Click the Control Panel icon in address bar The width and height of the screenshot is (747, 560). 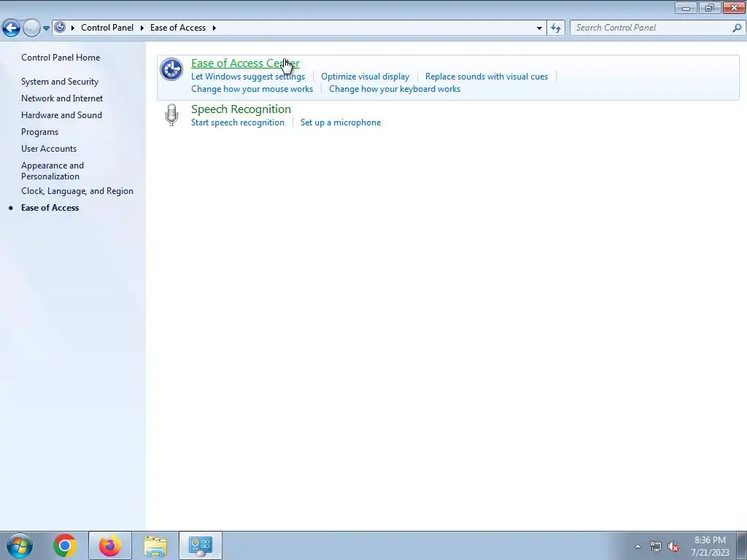click(60, 27)
